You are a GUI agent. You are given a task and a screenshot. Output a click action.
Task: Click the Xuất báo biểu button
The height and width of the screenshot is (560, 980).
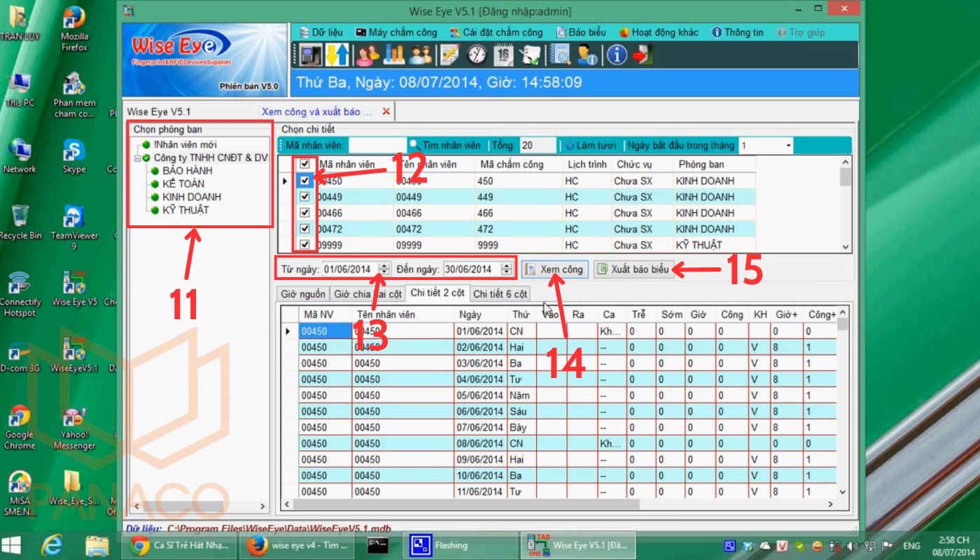[634, 269]
